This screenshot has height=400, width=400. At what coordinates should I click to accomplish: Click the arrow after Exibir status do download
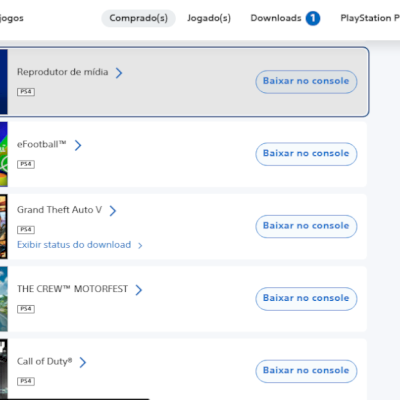[140, 246]
